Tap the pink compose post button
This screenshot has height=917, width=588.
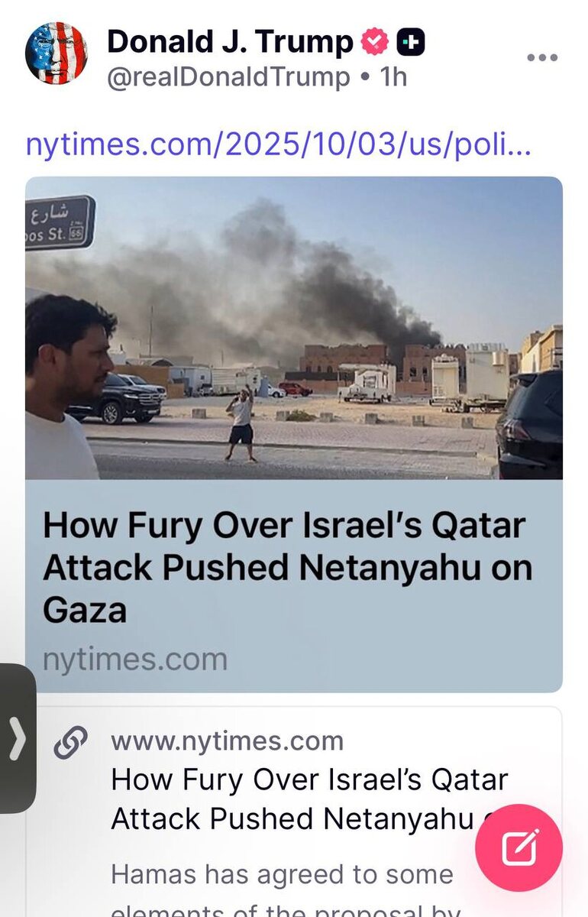519,848
